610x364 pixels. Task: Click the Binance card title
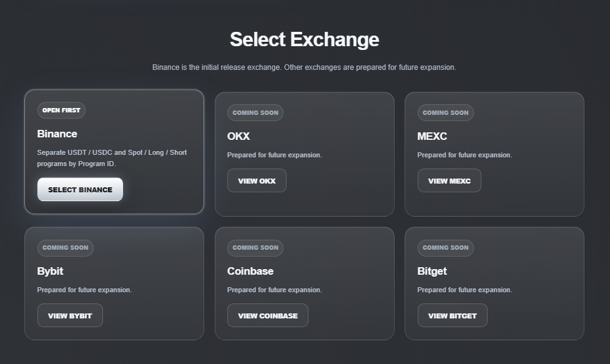point(57,134)
